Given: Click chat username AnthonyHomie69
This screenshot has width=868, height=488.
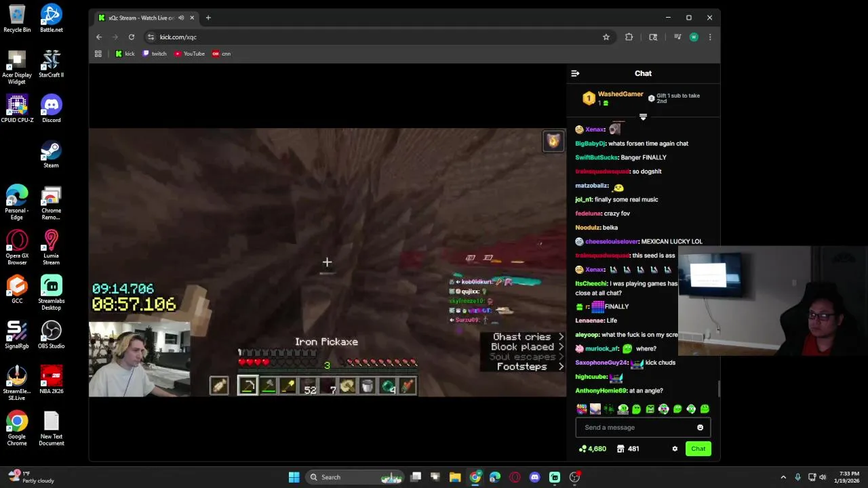Looking at the screenshot, I should click(600, 390).
